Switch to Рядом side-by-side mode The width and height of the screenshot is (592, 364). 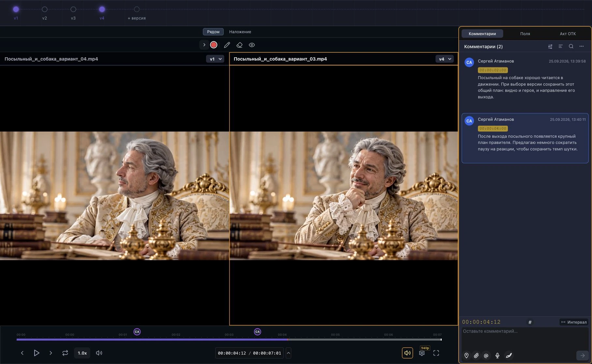pyautogui.click(x=213, y=32)
